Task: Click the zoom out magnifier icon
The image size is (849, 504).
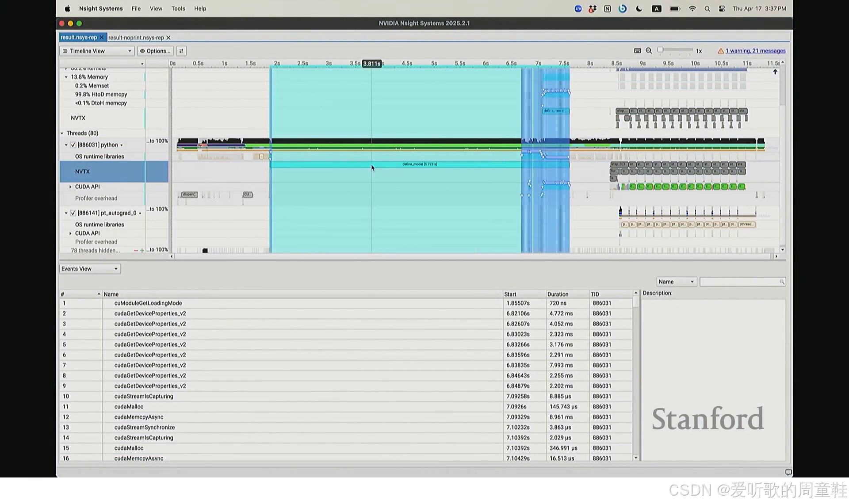Action: point(649,51)
